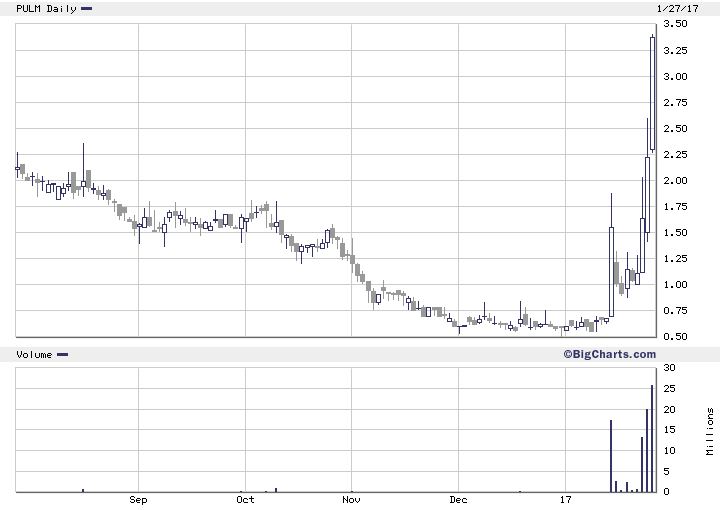Screen dimensions: 720x510
Task: Click the 17 year label on time axis
Action: click(566, 499)
